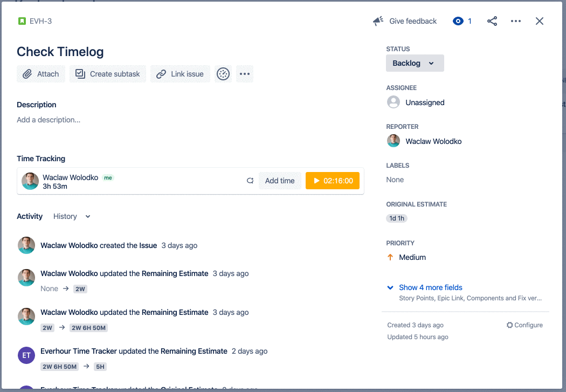Screen dimensions: 566x392
Task: Expand the History activity filter dropdown
Action: [x=72, y=216]
